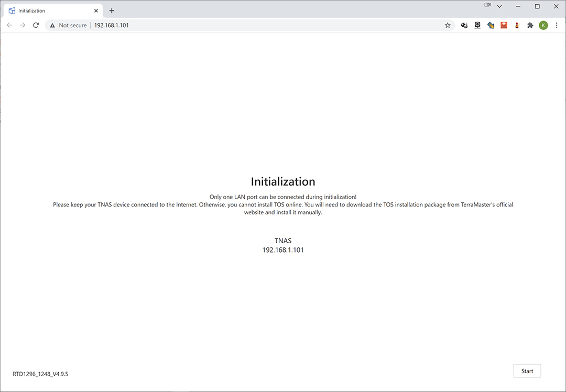Viewport: 566px width, 392px height.
Task: Click the RTD1296_1248_V4.9.5 version text
Action: 40,374
